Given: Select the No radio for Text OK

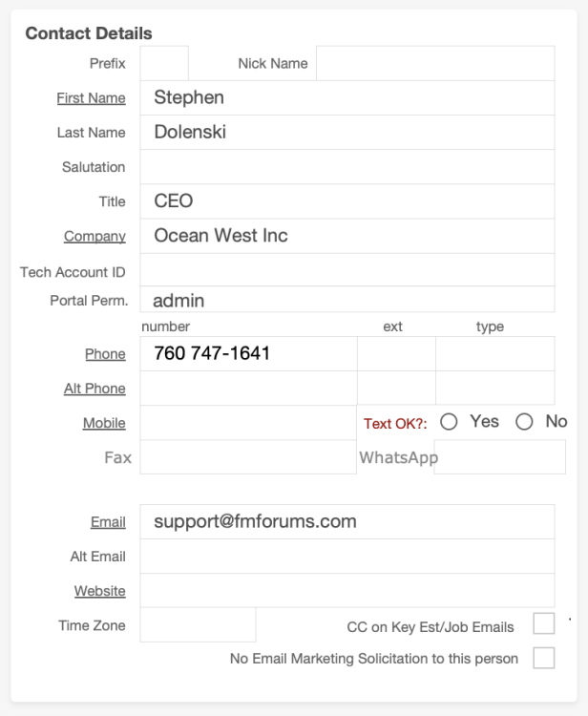Looking at the screenshot, I should tap(524, 422).
